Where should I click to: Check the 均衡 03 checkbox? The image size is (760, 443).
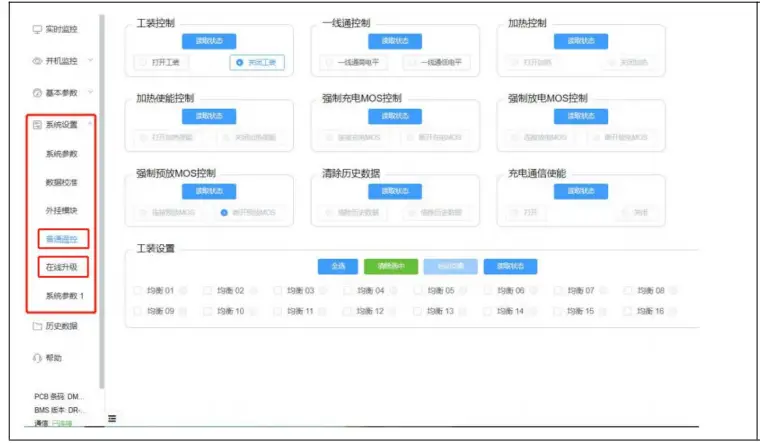pos(278,291)
